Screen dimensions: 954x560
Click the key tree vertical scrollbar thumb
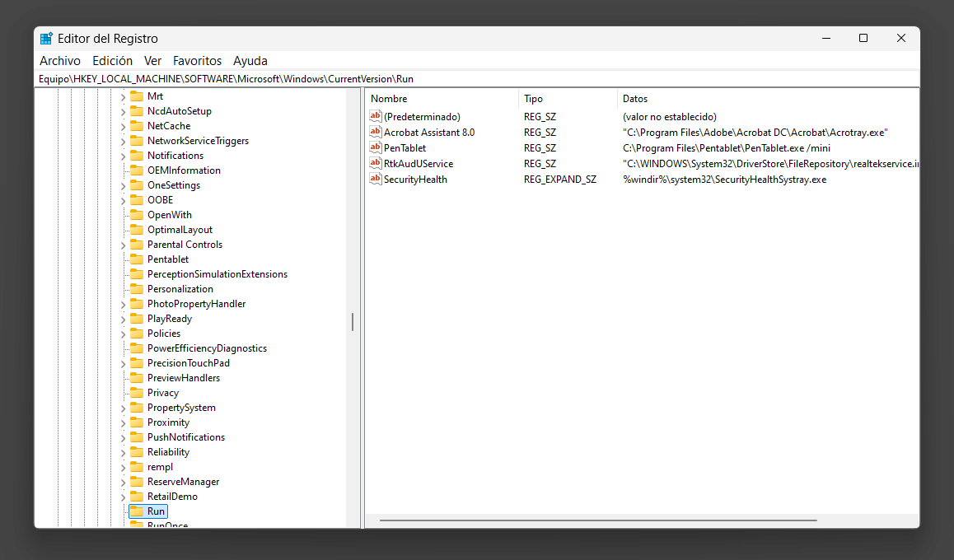pyautogui.click(x=353, y=322)
